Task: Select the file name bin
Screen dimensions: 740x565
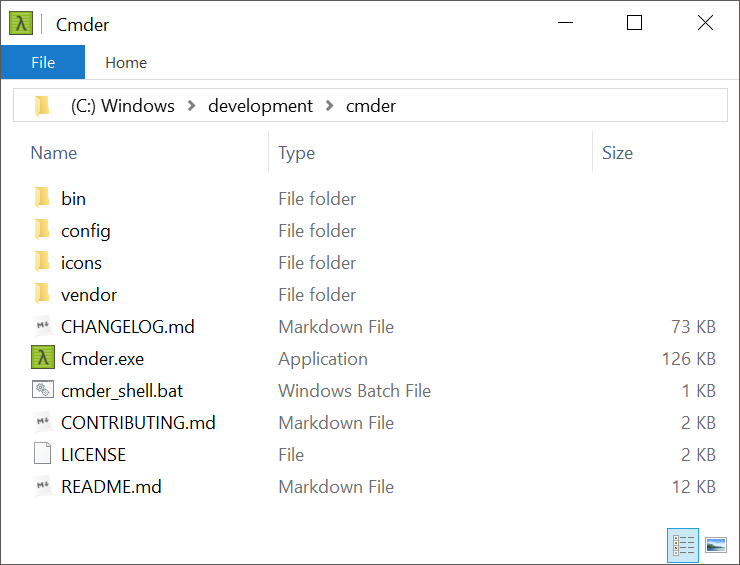Action: pyautogui.click(x=74, y=199)
